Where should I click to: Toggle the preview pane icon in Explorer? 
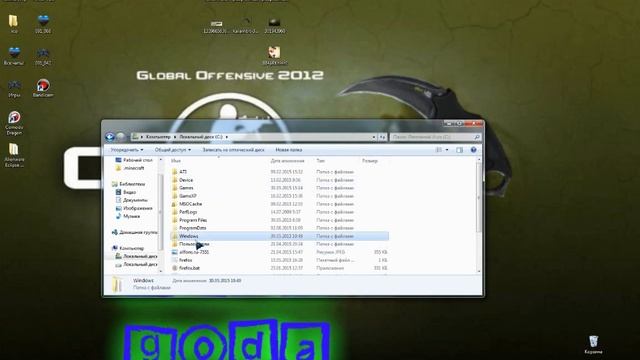tap(460, 150)
